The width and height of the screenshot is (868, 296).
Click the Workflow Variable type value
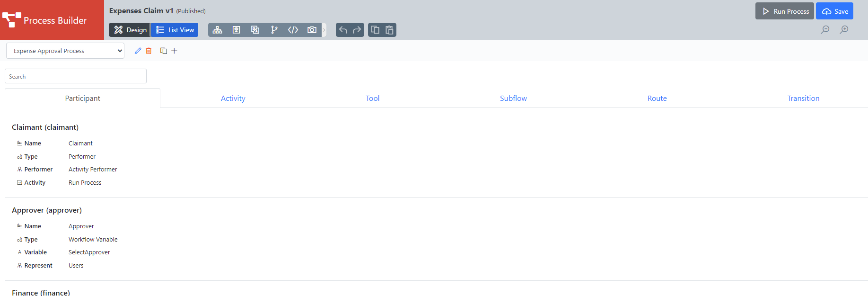coord(93,239)
